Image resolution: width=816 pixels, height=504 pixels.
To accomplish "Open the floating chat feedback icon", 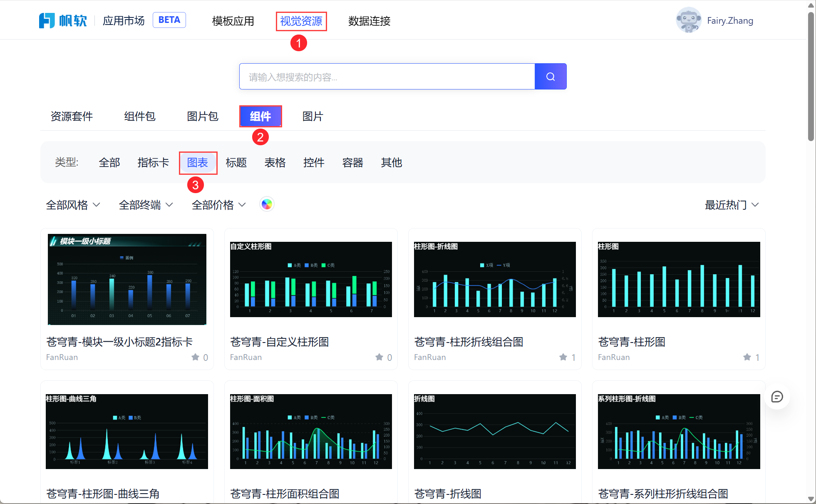I will point(776,397).
